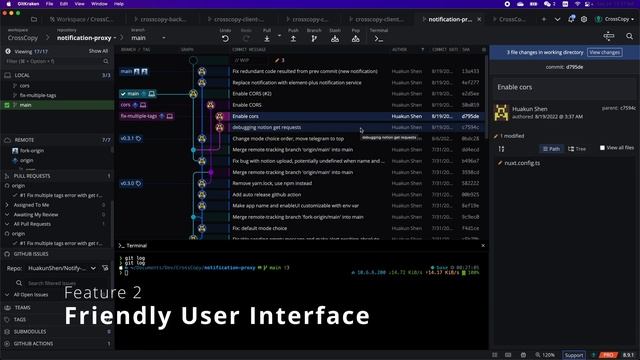Switch to the Workspace / CrossC... tab
The image size is (640, 360).
click(82, 19)
